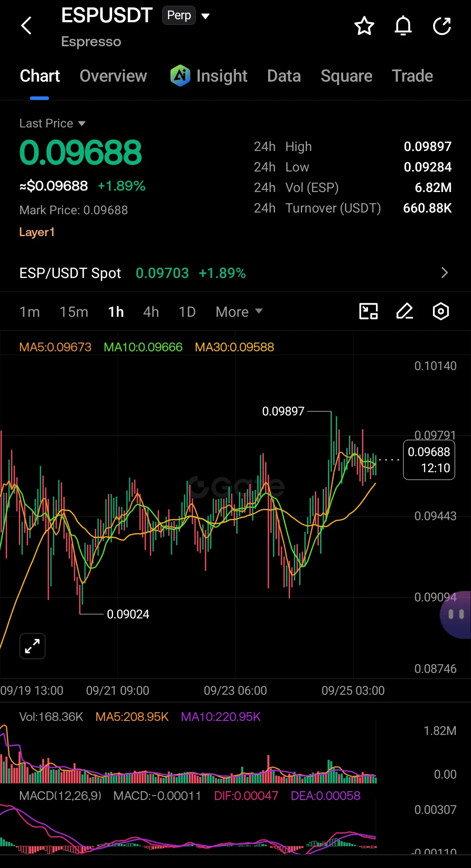Tap the MA5:0.09673 indicator label

55,347
